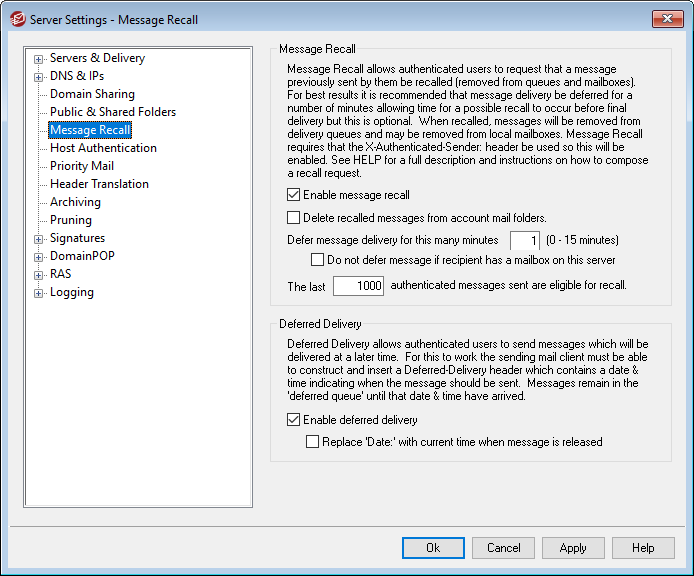Check Delete recalled messages from account mail folders
The image size is (694, 576).
[294, 217]
